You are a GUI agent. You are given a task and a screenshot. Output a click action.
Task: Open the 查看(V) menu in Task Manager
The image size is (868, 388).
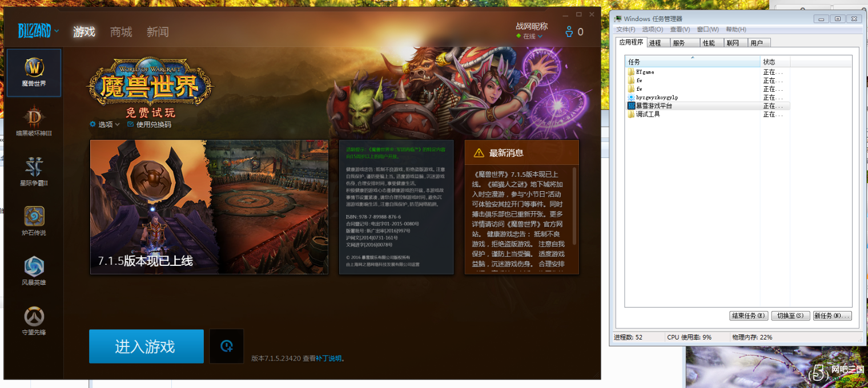(x=680, y=29)
